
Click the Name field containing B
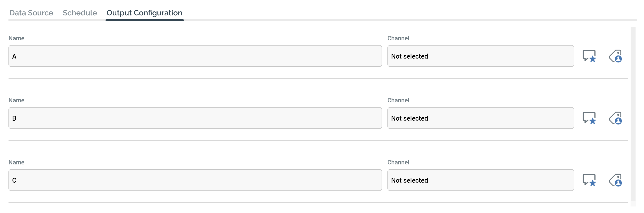coord(195,118)
